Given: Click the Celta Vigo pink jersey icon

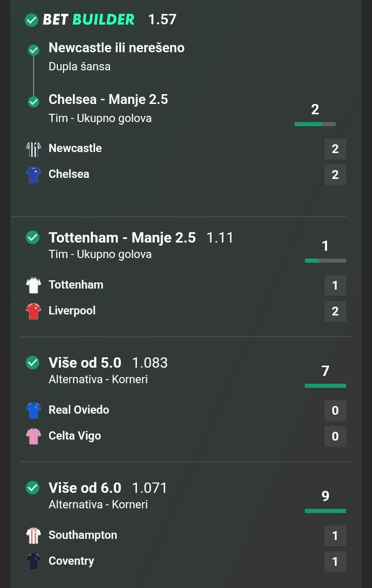Looking at the screenshot, I should point(34,436).
